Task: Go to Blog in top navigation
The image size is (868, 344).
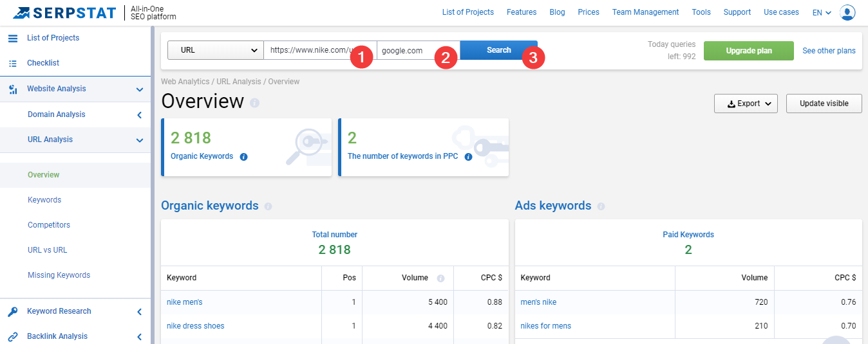Action: pyautogui.click(x=557, y=12)
